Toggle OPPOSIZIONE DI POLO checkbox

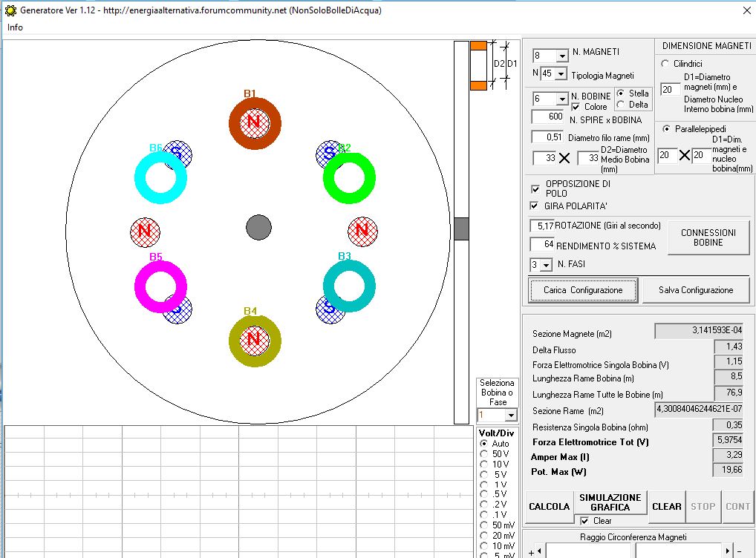(x=535, y=188)
